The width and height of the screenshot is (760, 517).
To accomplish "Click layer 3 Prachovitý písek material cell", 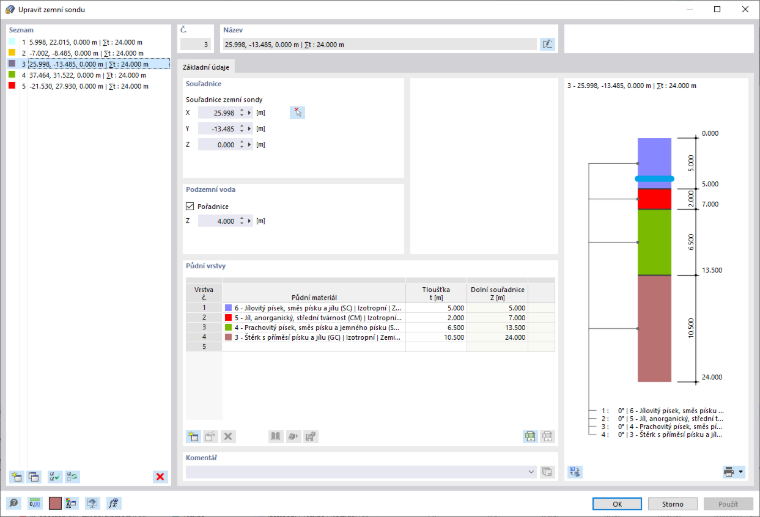I will click(314, 328).
